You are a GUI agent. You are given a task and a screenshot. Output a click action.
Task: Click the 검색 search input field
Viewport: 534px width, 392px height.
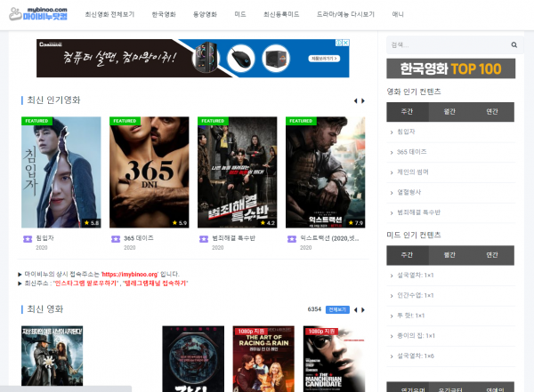pos(448,45)
